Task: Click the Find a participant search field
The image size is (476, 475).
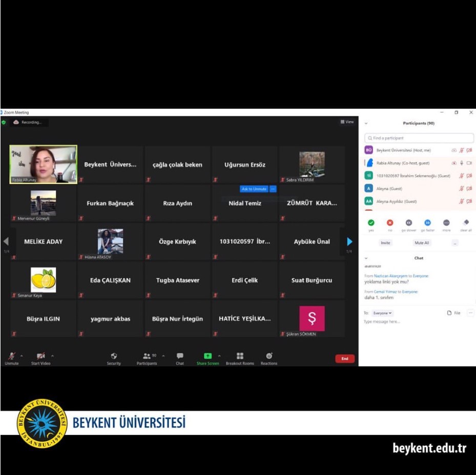Action: pyautogui.click(x=419, y=138)
